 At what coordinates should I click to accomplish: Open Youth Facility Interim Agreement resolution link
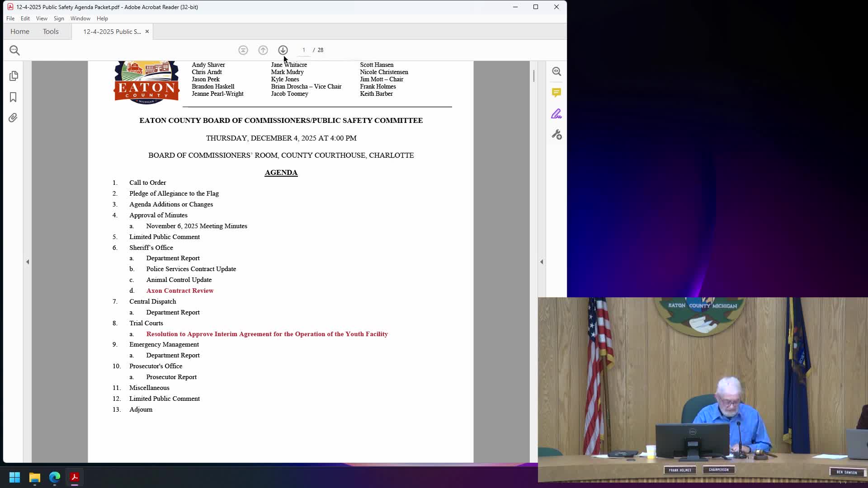267,334
